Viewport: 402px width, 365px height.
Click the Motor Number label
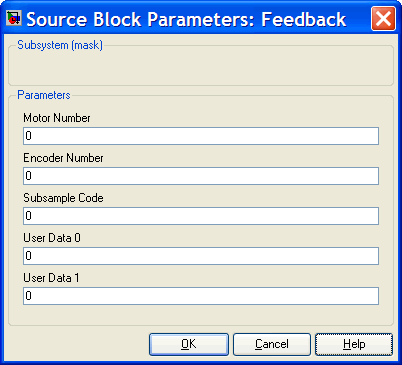[57, 118]
